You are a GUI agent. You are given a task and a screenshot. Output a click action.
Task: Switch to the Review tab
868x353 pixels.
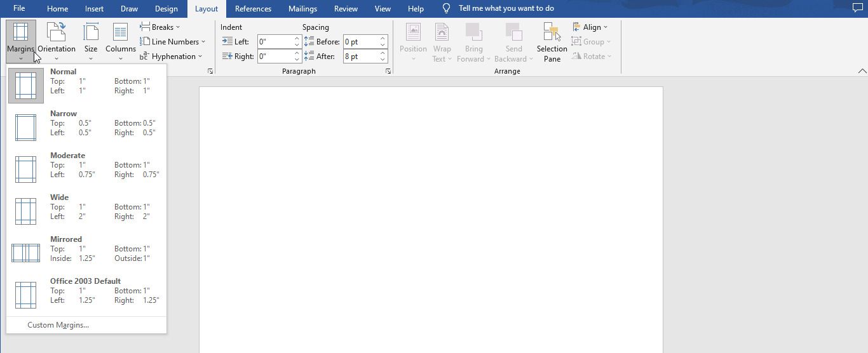tap(346, 9)
